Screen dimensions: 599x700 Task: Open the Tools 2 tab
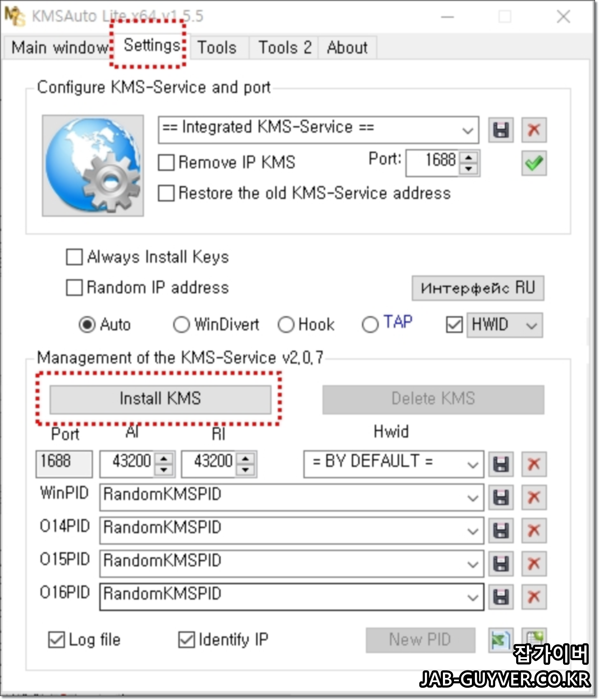click(x=285, y=47)
